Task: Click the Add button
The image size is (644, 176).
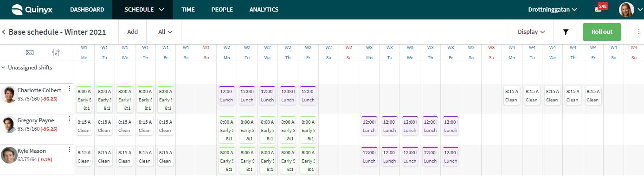Action: click(133, 32)
